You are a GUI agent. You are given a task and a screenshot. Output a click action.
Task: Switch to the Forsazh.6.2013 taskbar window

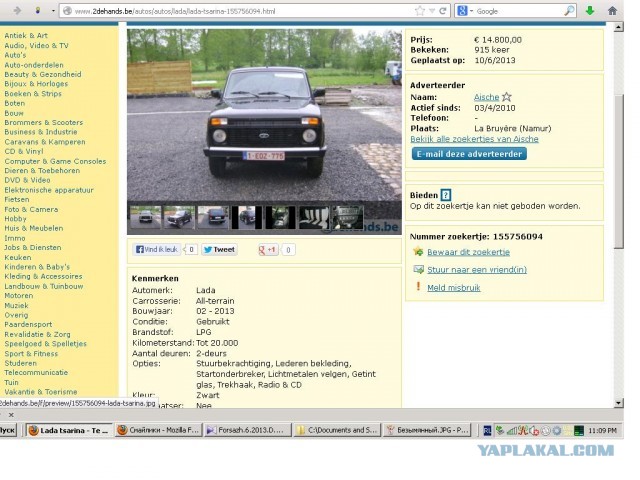(250, 430)
